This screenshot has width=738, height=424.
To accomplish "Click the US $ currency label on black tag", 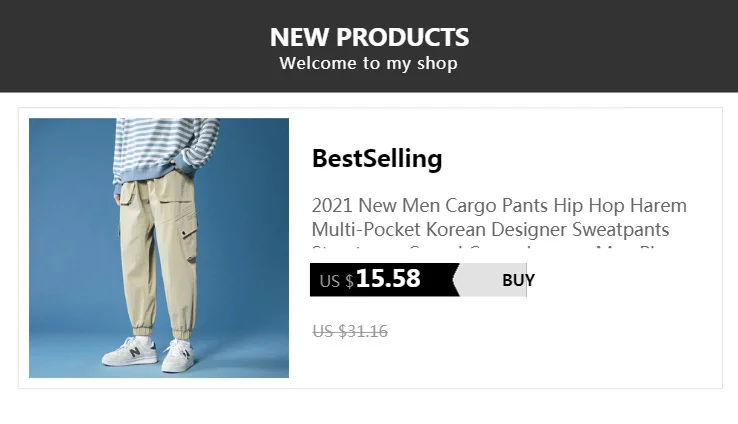I will click(336, 282).
